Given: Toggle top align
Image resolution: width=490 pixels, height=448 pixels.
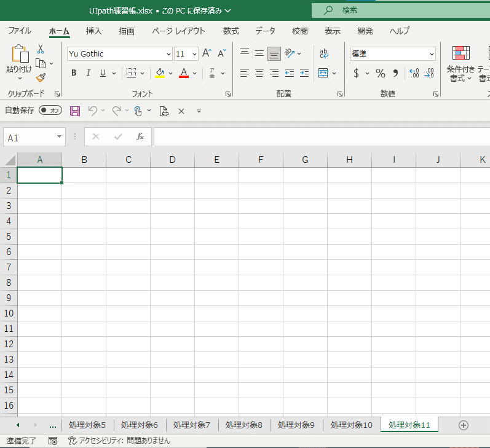Looking at the screenshot, I should [x=245, y=53].
